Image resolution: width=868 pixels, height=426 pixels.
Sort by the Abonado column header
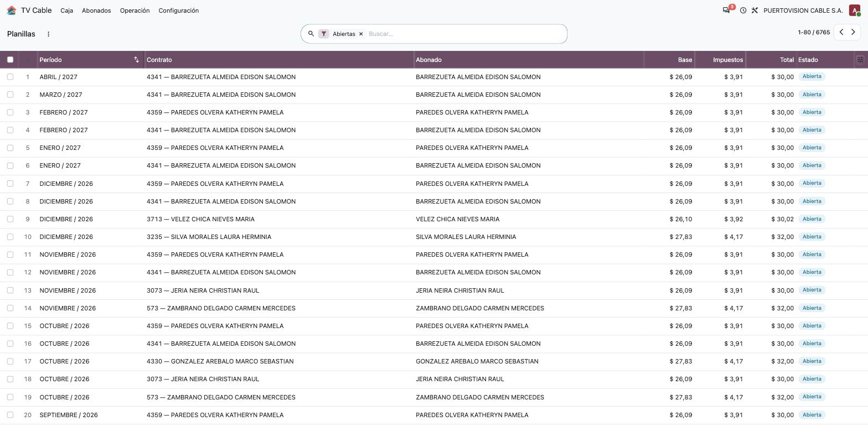coord(529,60)
